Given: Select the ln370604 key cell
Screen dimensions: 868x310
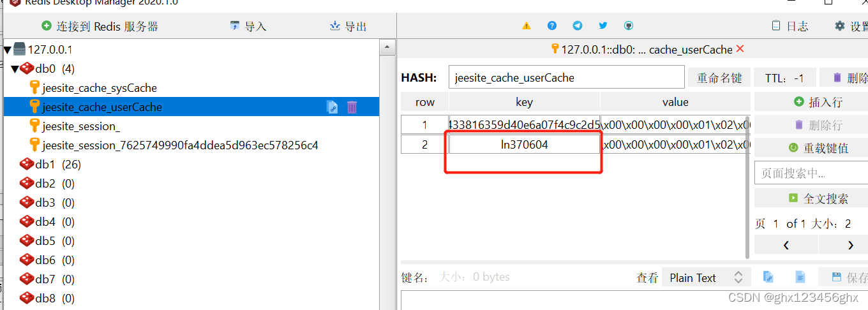Looking at the screenshot, I should (x=524, y=144).
